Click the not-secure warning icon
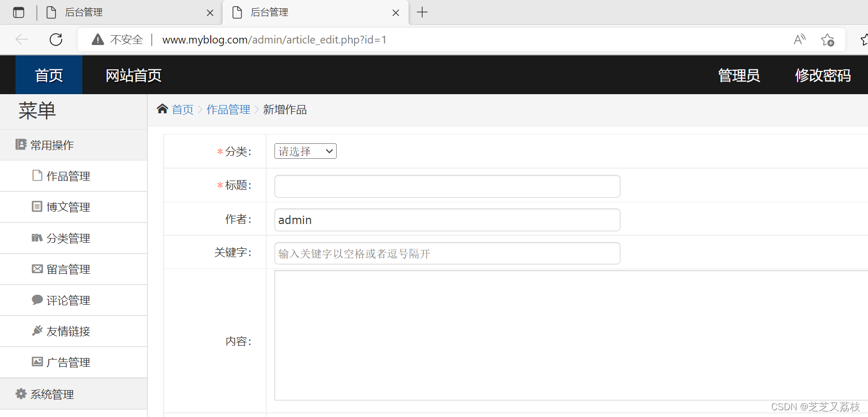The image size is (868, 417). point(98,39)
